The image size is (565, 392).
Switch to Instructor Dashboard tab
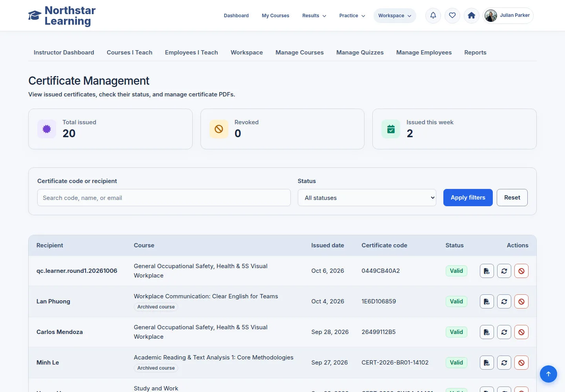click(x=64, y=53)
